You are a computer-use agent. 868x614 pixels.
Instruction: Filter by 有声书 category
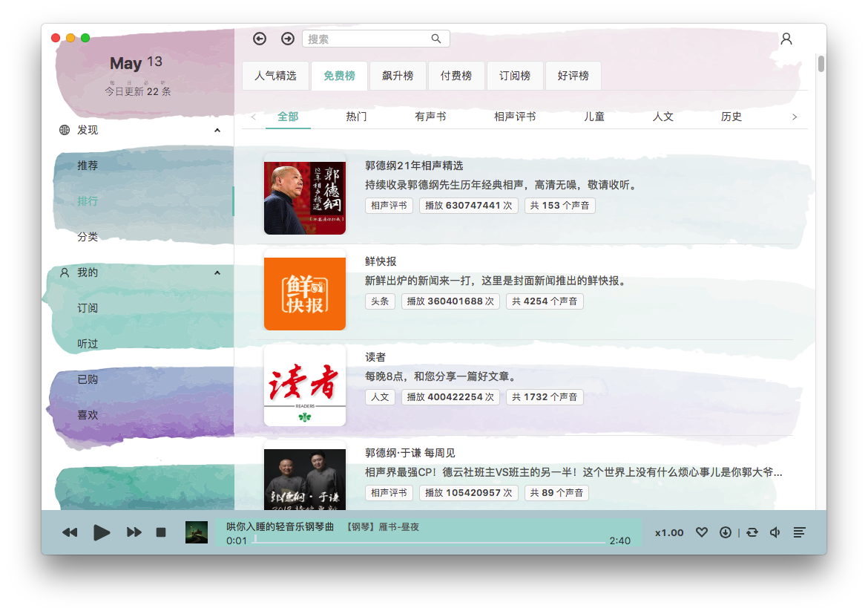point(430,117)
